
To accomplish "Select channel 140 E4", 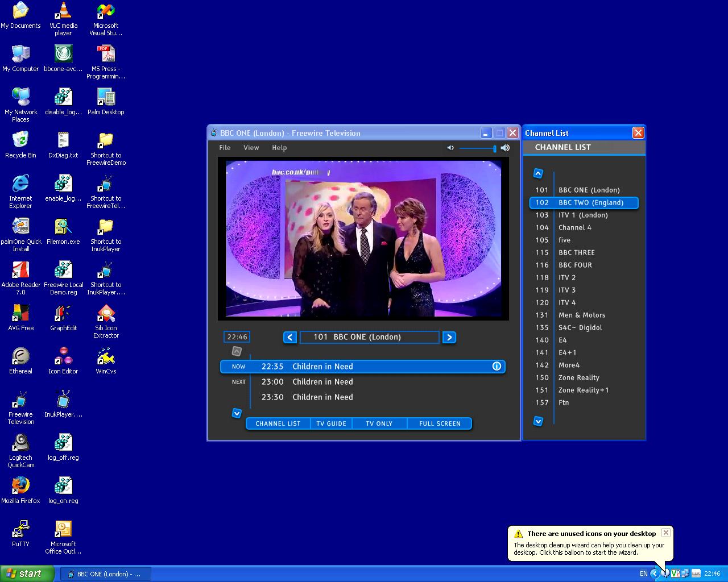I will pos(584,340).
